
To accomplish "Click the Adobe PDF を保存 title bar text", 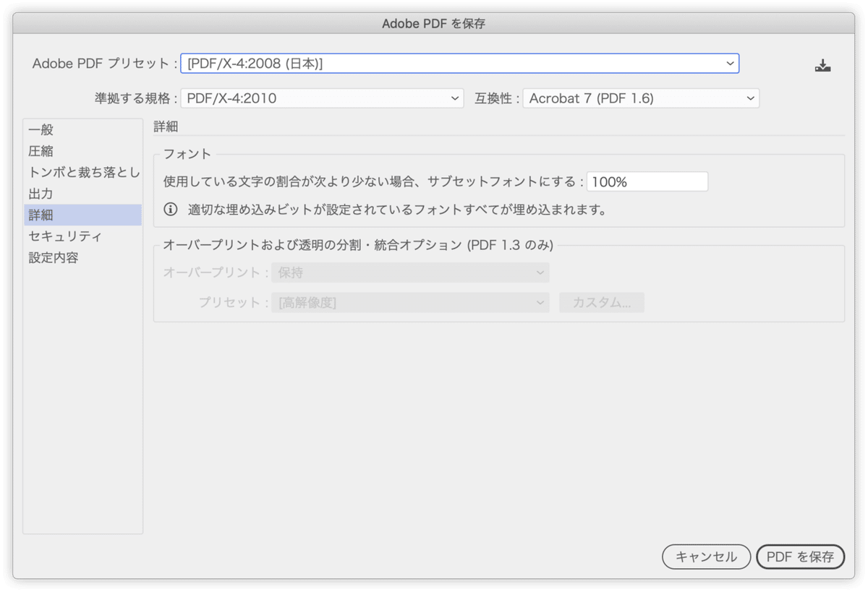I will tap(433, 24).
